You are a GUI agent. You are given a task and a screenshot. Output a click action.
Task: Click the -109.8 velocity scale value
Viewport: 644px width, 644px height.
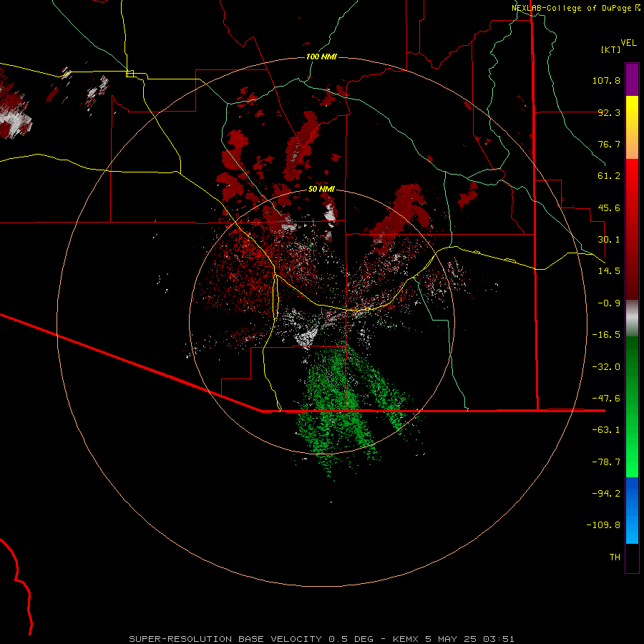(x=603, y=525)
